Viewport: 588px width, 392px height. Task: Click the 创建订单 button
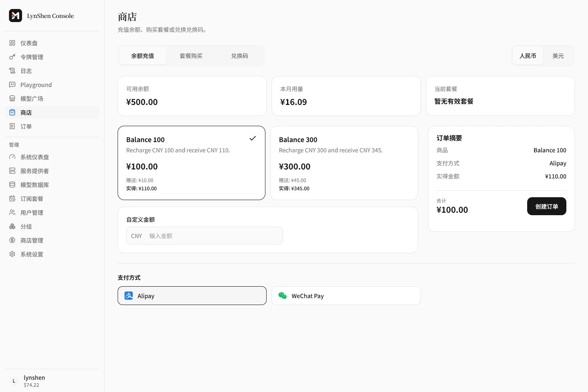pyautogui.click(x=547, y=206)
